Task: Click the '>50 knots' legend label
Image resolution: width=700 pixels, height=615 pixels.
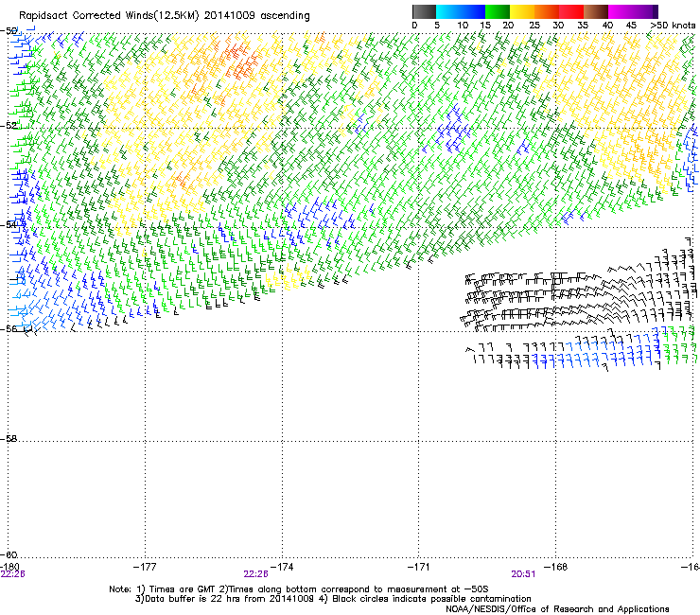Action: pos(673,26)
